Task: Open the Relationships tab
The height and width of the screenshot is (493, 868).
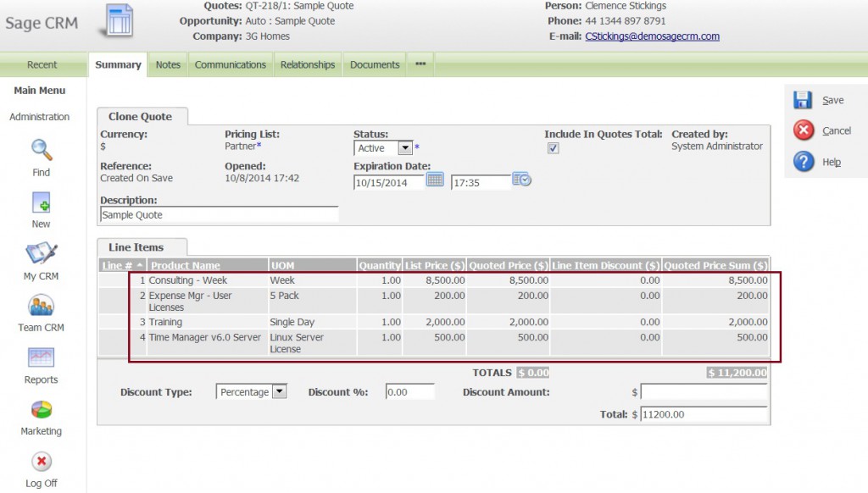Action: click(308, 64)
